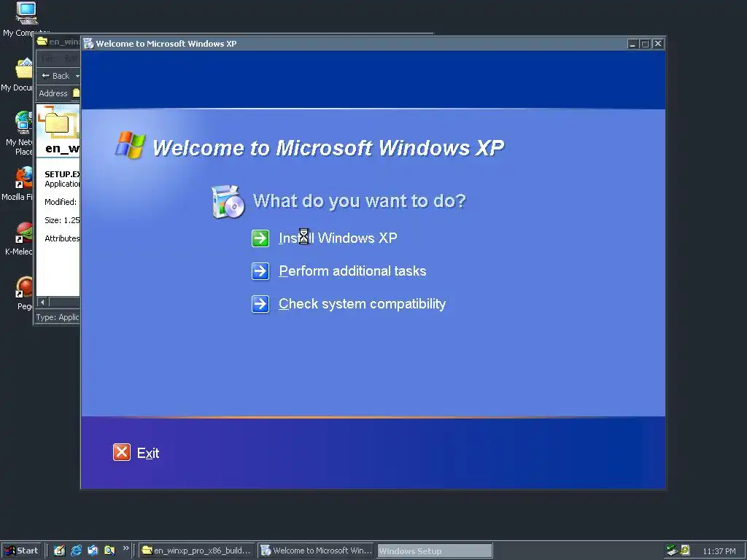
Task: Select the Windows Setup taskbar button
Action: click(435, 551)
